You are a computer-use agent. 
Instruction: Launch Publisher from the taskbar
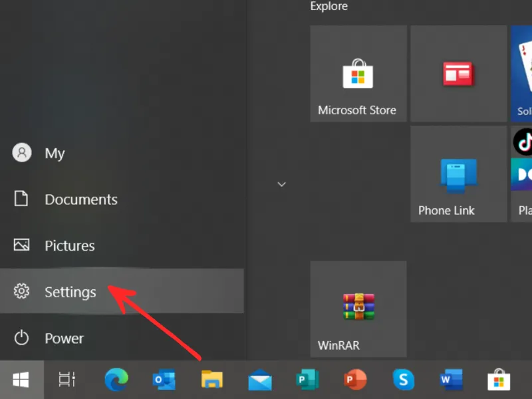pos(308,380)
